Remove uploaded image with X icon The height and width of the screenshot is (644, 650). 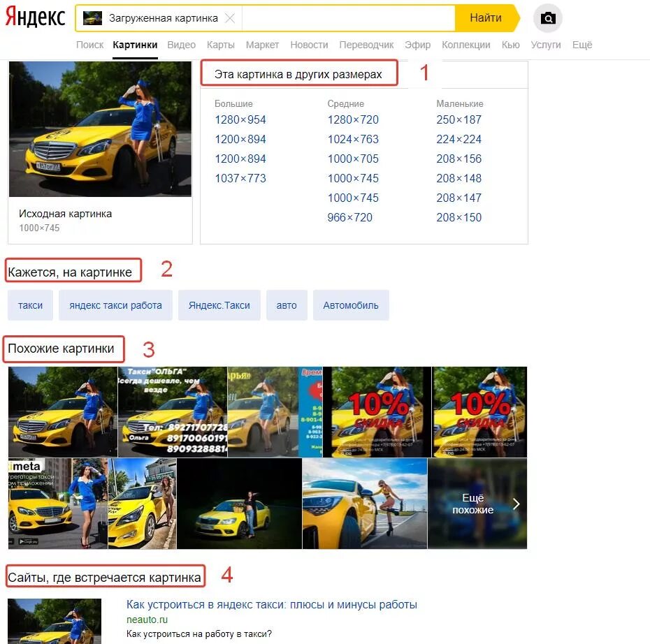[230, 17]
